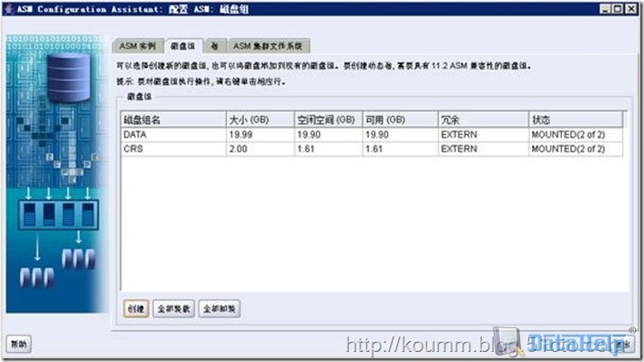Image resolution: width=644 pixels, height=362 pixels.
Task: Minimize the ASM Configuration Assistant window
Action: (605, 8)
